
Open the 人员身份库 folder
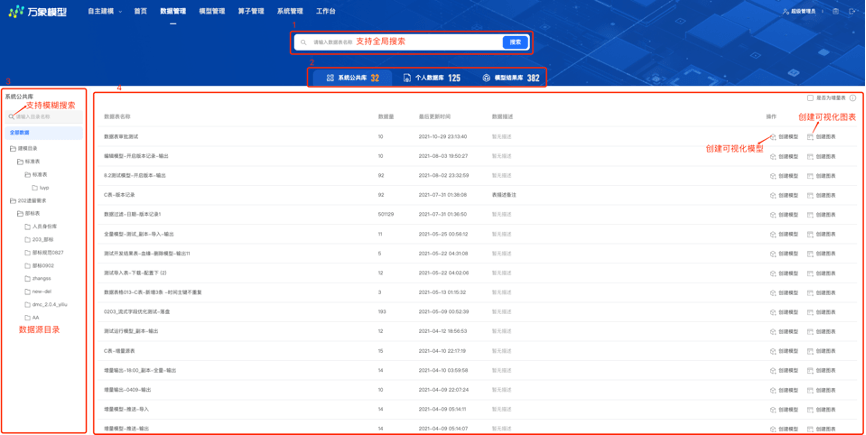pos(41,226)
